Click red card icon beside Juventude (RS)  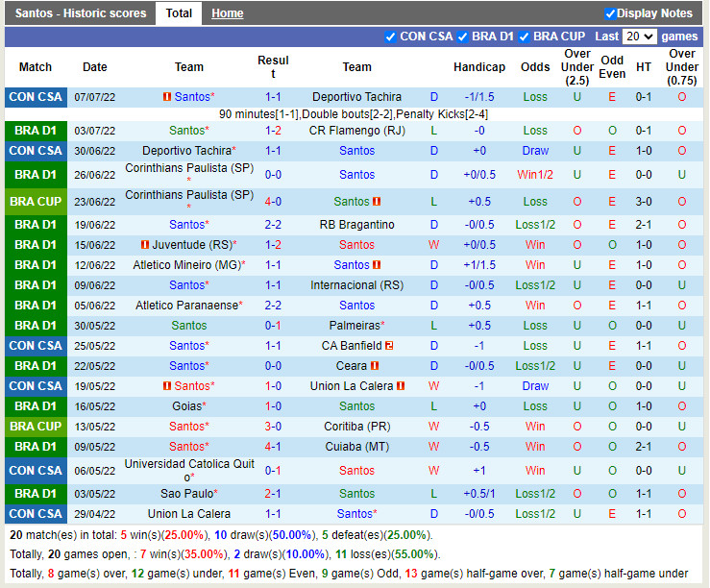click(x=145, y=245)
